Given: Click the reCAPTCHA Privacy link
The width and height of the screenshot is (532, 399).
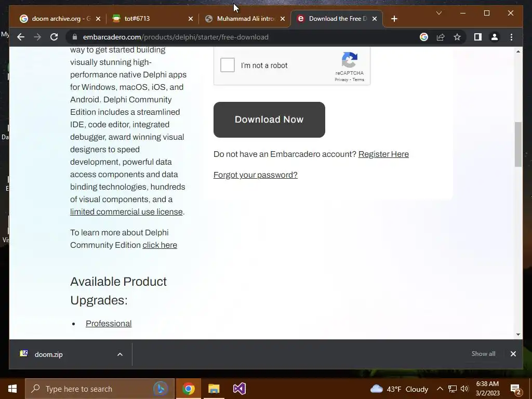Looking at the screenshot, I should [x=341, y=79].
